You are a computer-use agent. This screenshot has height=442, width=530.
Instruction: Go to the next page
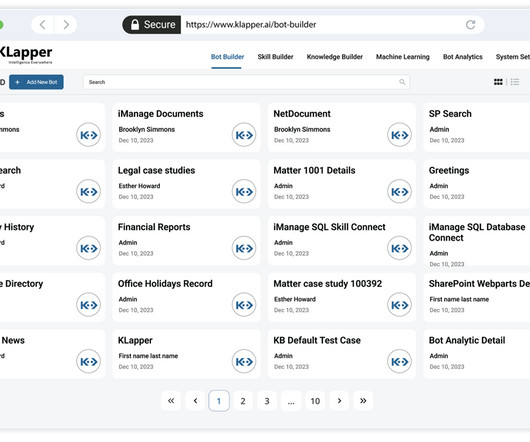(339, 401)
